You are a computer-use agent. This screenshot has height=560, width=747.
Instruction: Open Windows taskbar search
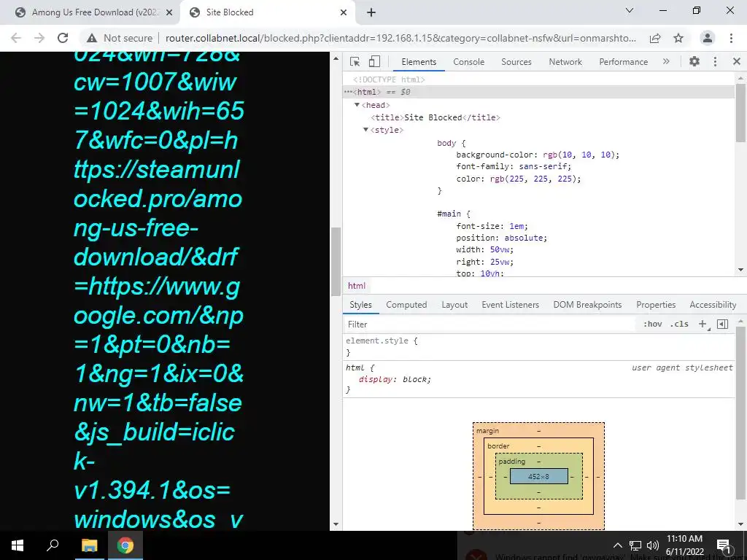pos(53,545)
